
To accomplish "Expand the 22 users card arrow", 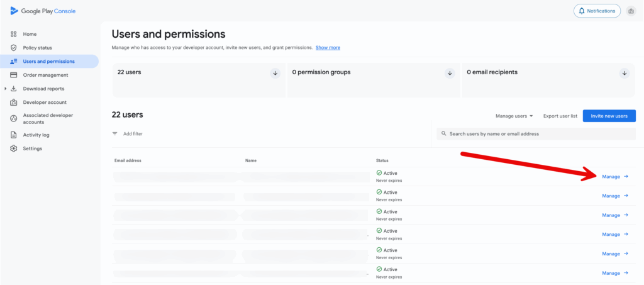I will pos(275,73).
